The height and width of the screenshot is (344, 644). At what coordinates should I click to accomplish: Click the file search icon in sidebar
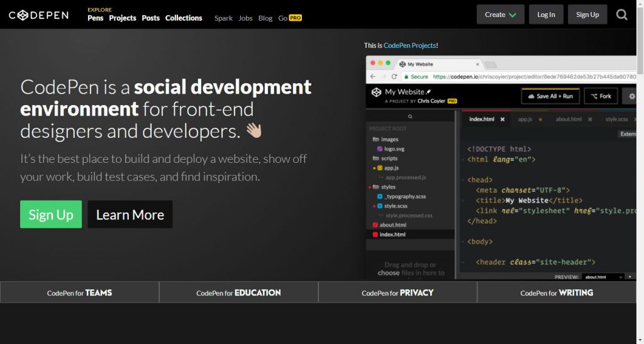click(410, 116)
